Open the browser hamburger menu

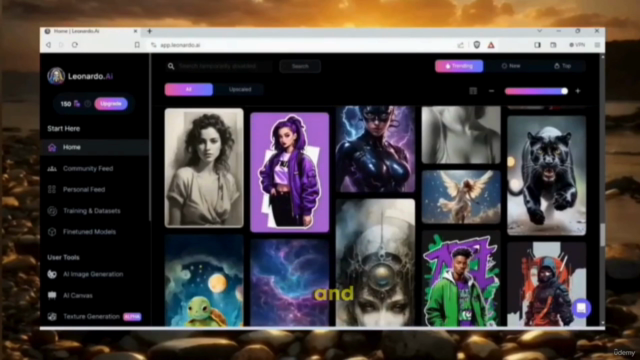coord(597,45)
